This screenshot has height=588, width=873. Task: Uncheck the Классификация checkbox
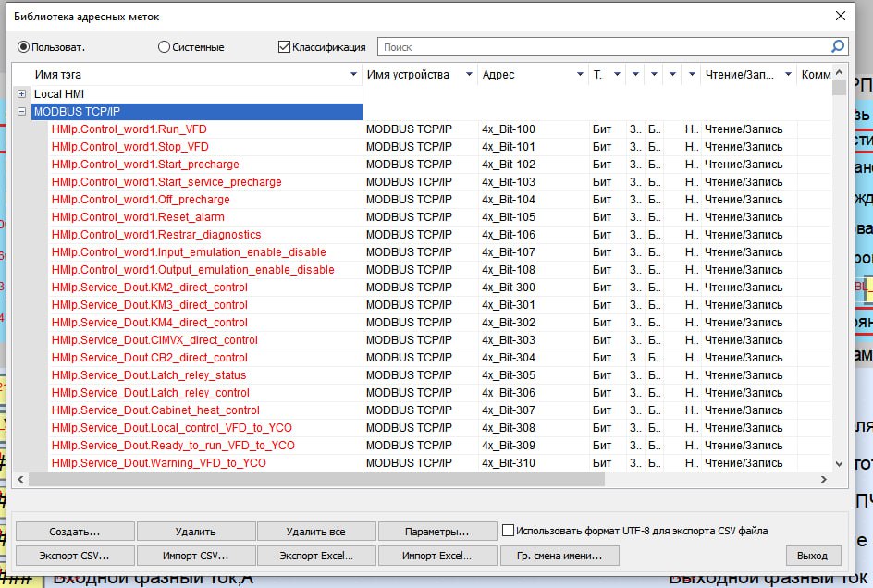[284, 47]
